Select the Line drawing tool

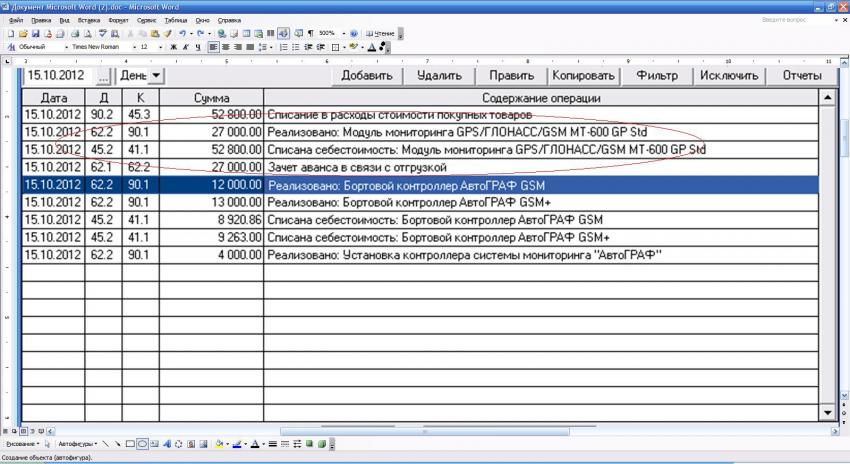[104, 443]
